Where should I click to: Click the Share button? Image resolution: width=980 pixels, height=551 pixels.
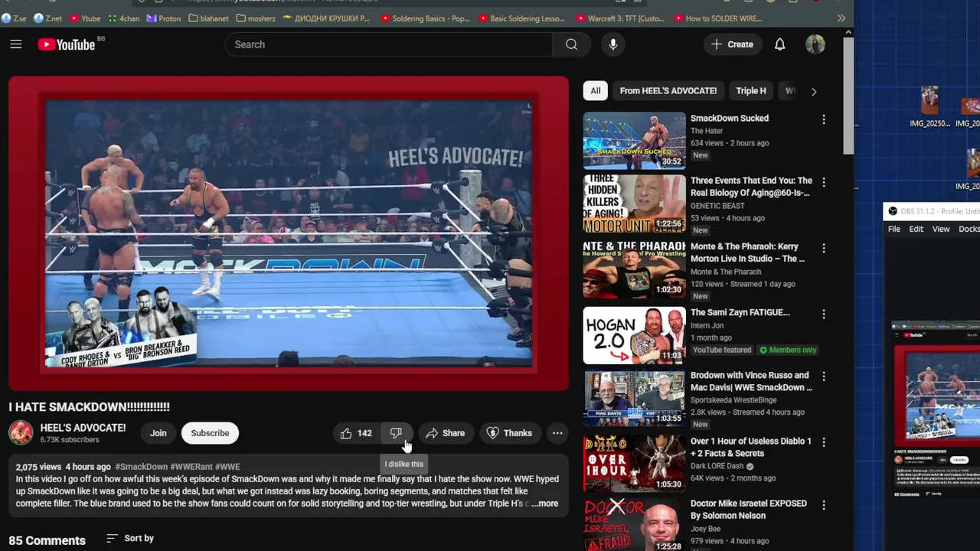tap(446, 433)
